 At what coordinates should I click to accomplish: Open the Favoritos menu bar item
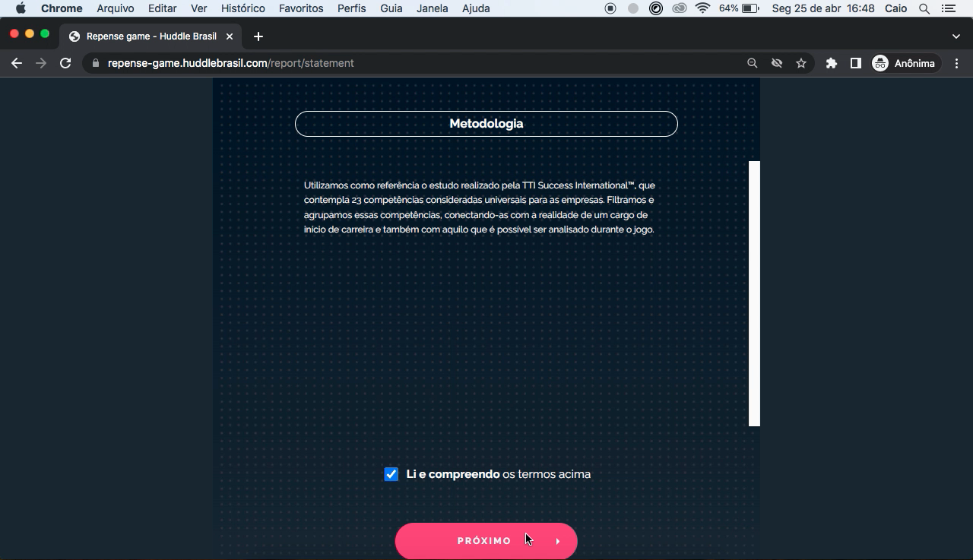[x=301, y=8]
